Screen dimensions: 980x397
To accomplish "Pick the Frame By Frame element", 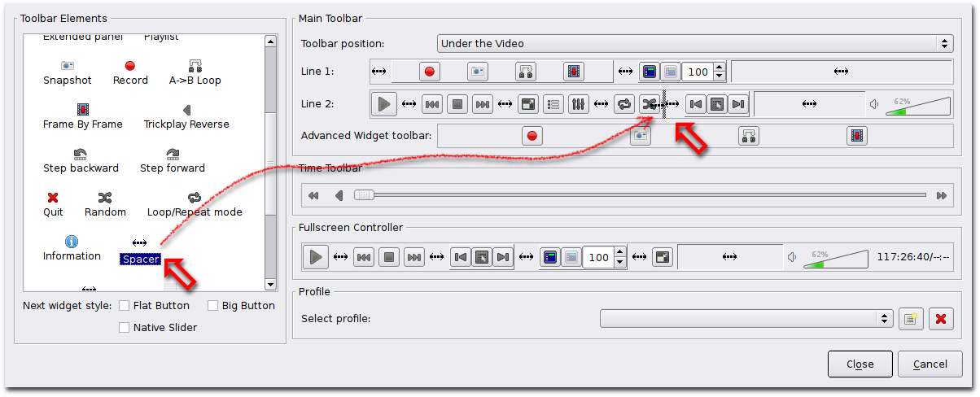I will click(83, 110).
